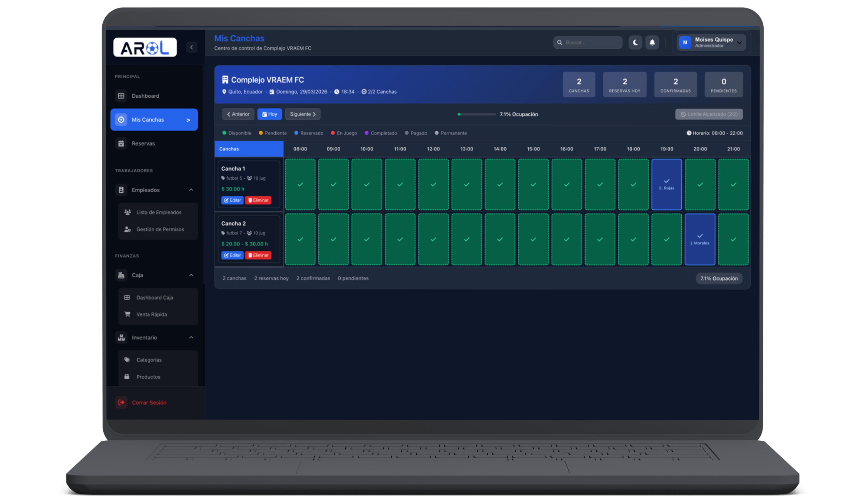Collapse the sidebar with the arrow button
This screenshot has width=866, height=504.
click(191, 47)
